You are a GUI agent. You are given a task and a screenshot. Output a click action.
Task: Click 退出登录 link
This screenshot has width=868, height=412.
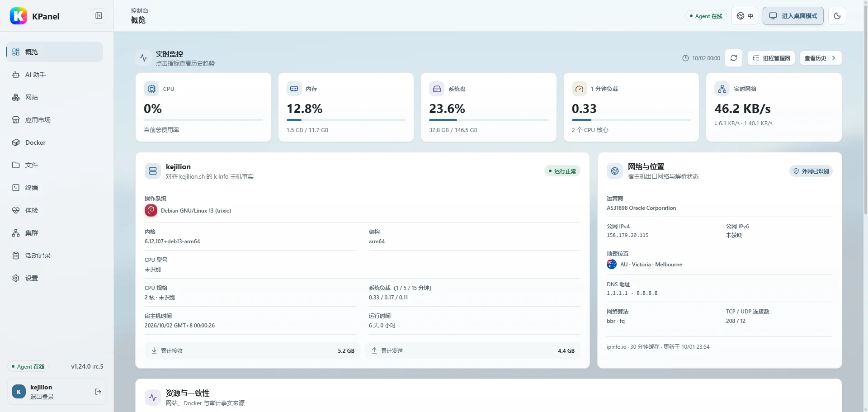click(x=42, y=397)
